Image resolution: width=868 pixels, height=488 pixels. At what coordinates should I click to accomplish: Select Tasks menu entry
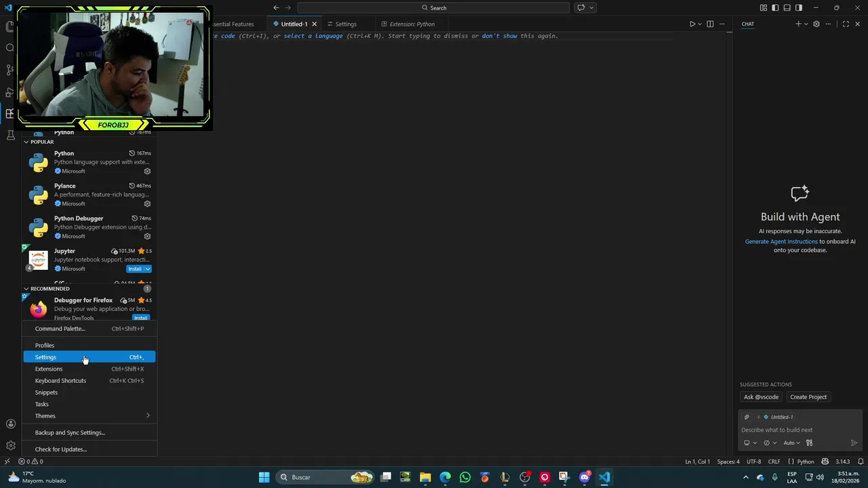tap(90, 404)
